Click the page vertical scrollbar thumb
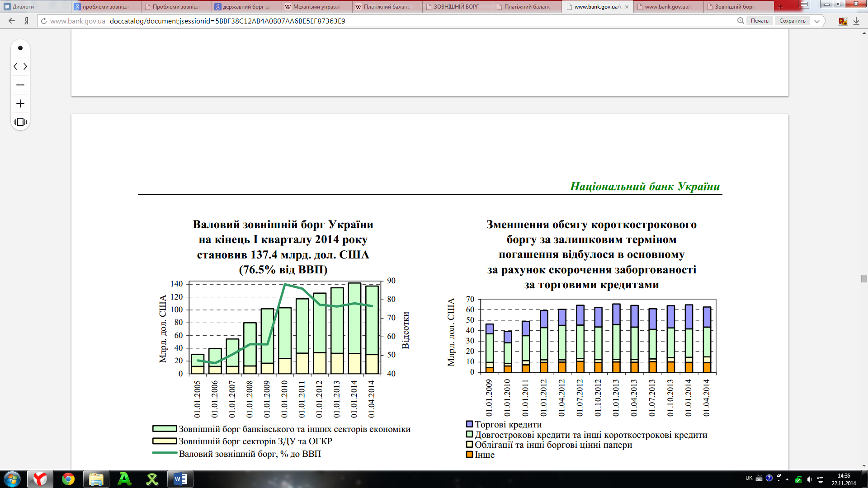 (x=864, y=279)
